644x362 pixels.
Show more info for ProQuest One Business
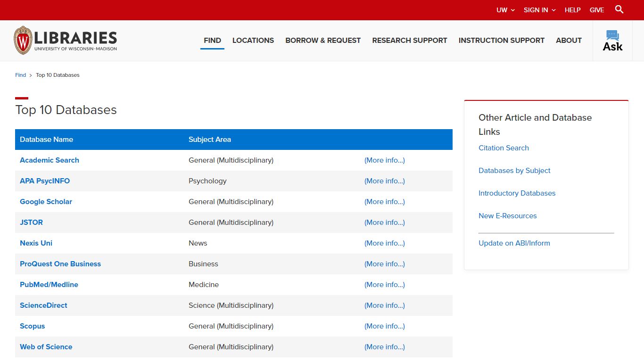pyautogui.click(x=385, y=264)
